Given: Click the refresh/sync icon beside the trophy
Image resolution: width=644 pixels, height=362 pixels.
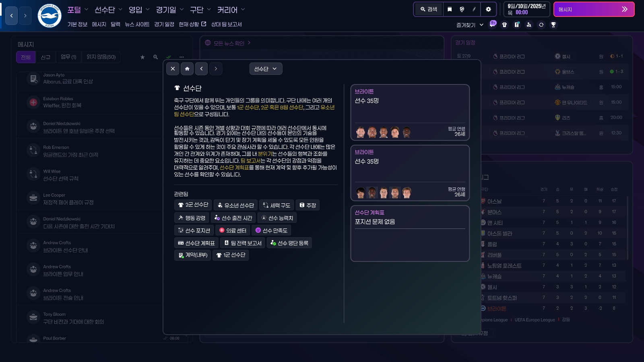Looking at the screenshot, I should coord(541,25).
